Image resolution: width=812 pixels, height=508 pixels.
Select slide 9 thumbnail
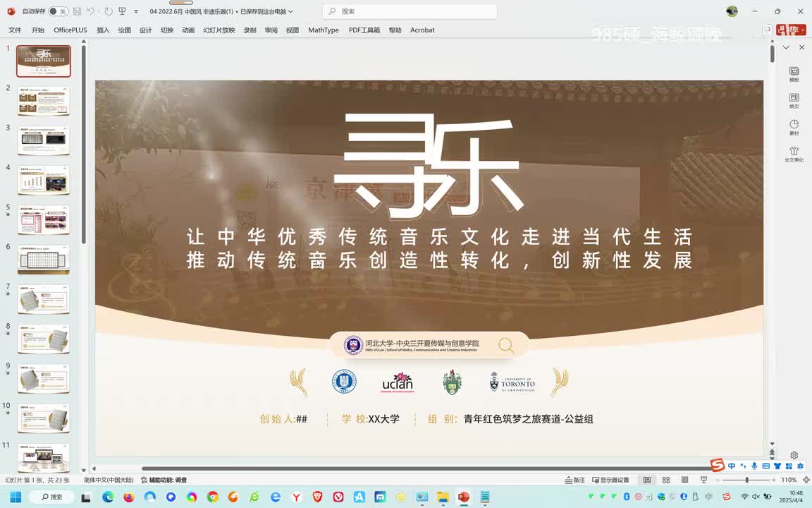[x=44, y=378]
